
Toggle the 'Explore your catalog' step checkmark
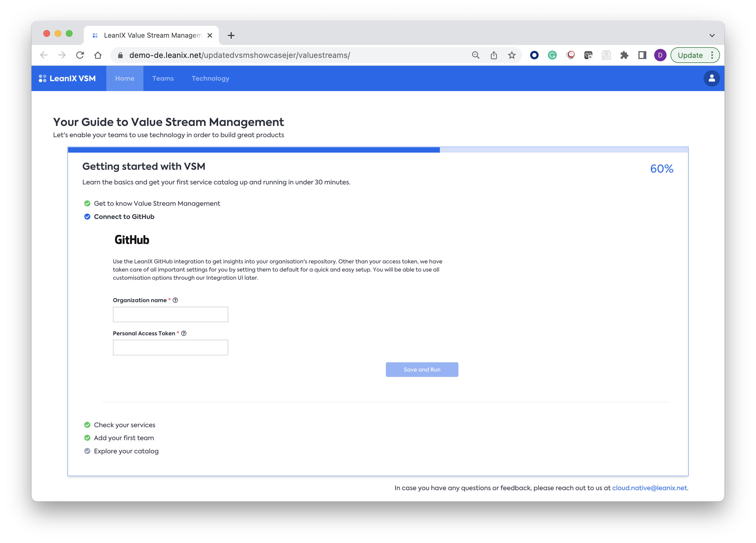click(87, 451)
